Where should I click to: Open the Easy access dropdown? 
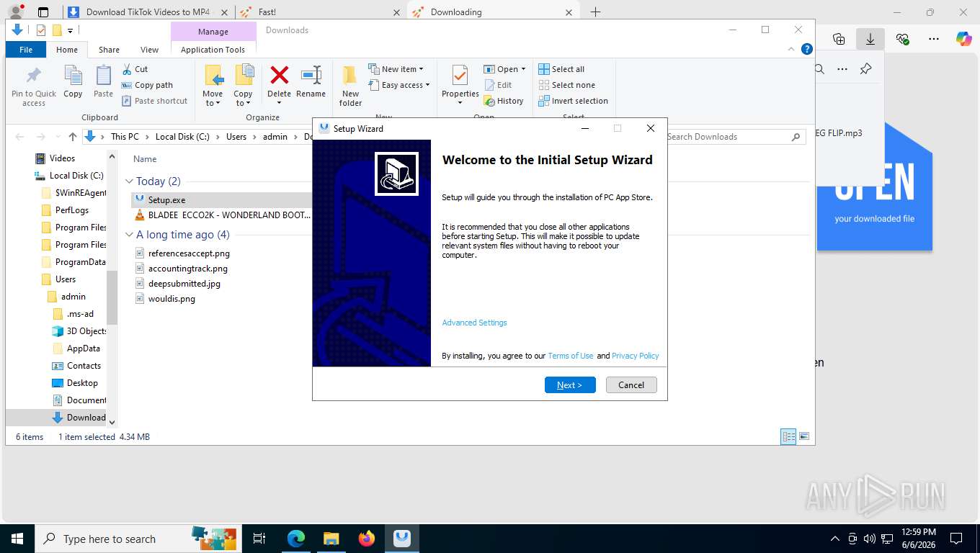398,85
